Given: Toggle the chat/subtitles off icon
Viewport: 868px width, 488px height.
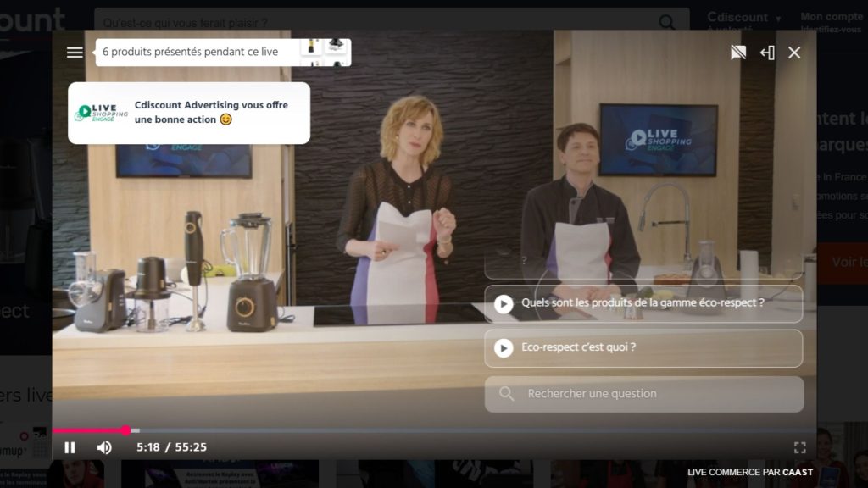Looking at the screenshot, I should click(x=738, y=53).
